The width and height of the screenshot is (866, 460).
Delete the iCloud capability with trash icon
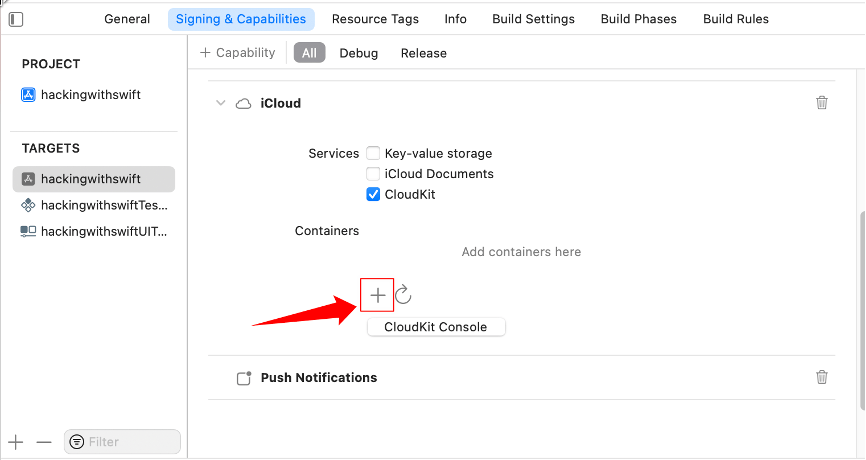(822, 103)
